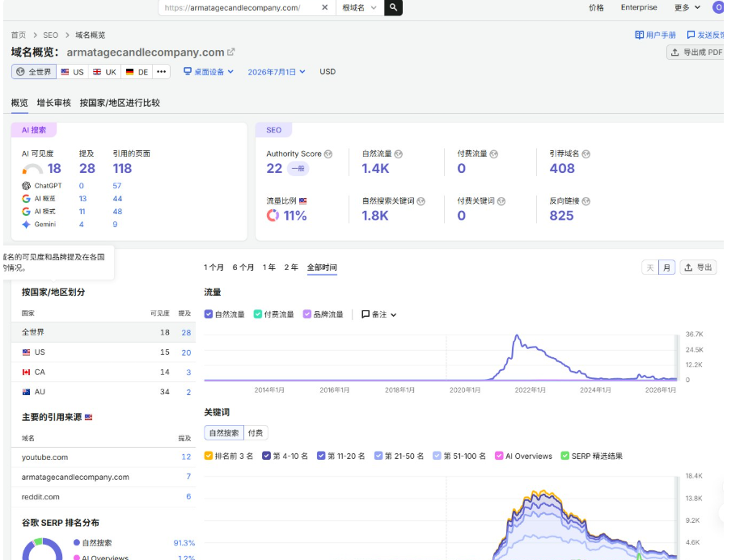The height and width of the screenshot is (560, 744).
Task: Expand the 更多 menu in header
Action: coord(687,7)
